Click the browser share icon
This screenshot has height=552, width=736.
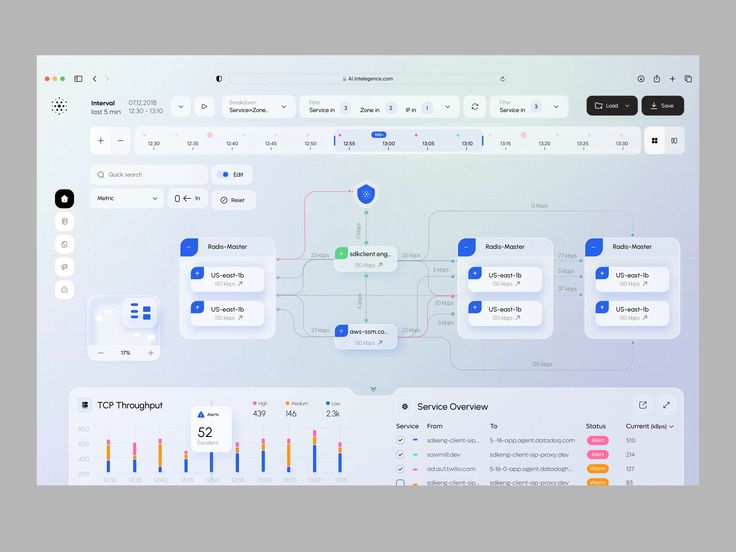[x=657, y=79]
